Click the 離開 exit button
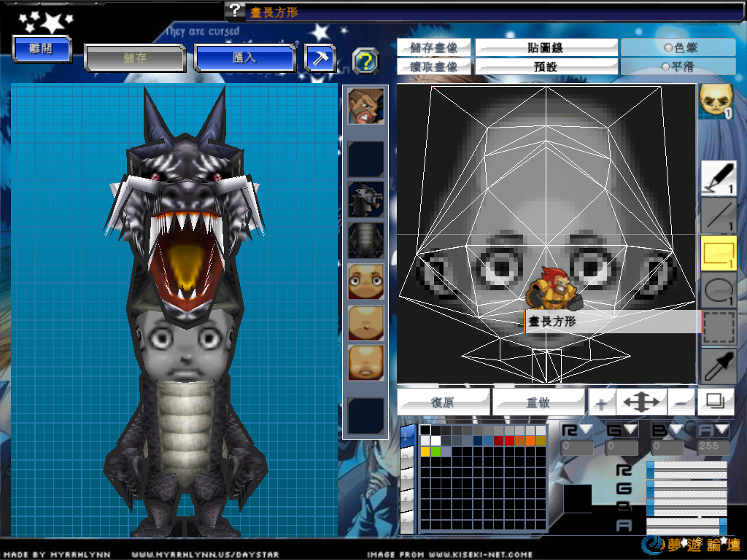This screenshot has height=560, width=747. click(42, 49)
